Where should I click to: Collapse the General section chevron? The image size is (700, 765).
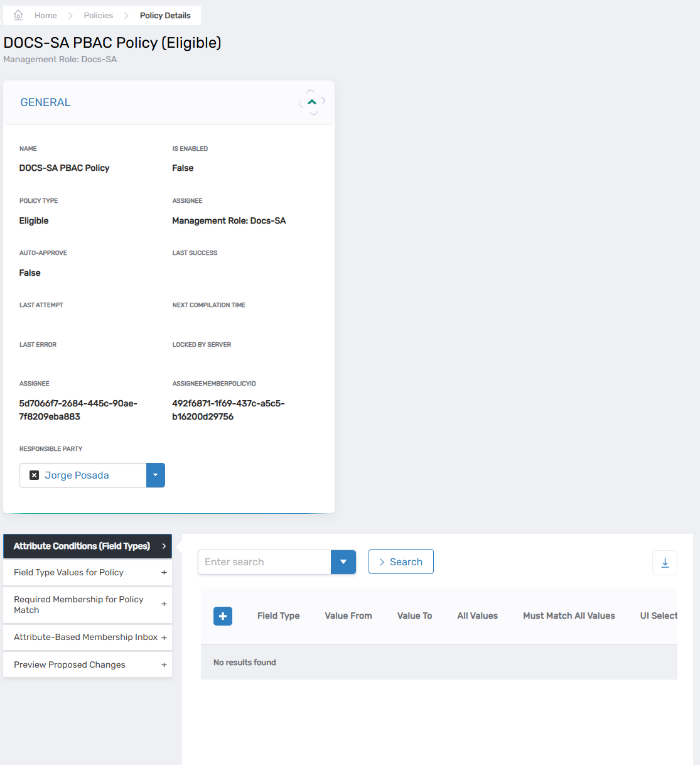312,102
